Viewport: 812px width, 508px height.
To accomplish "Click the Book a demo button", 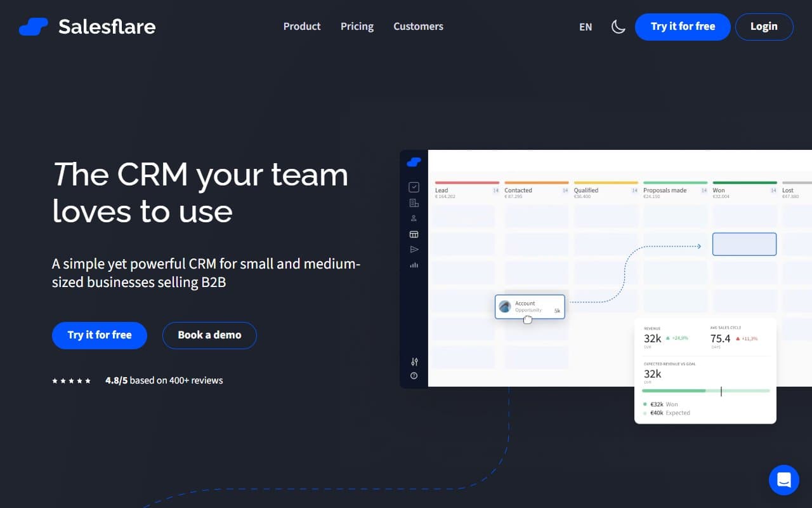I will 209,335.
